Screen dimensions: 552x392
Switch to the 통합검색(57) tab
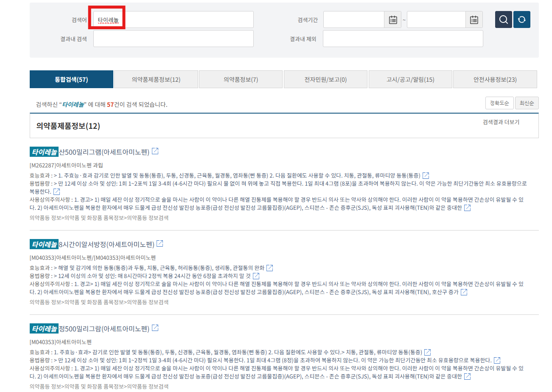[71, 79]
